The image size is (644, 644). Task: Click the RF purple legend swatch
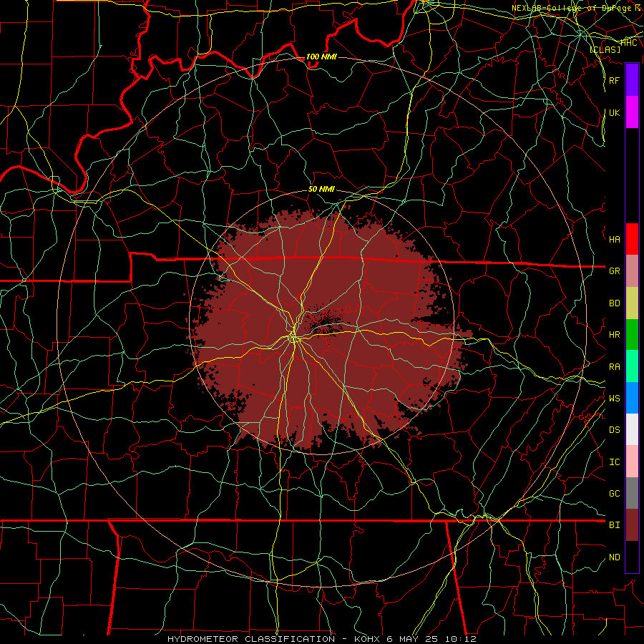coord(632,80)
